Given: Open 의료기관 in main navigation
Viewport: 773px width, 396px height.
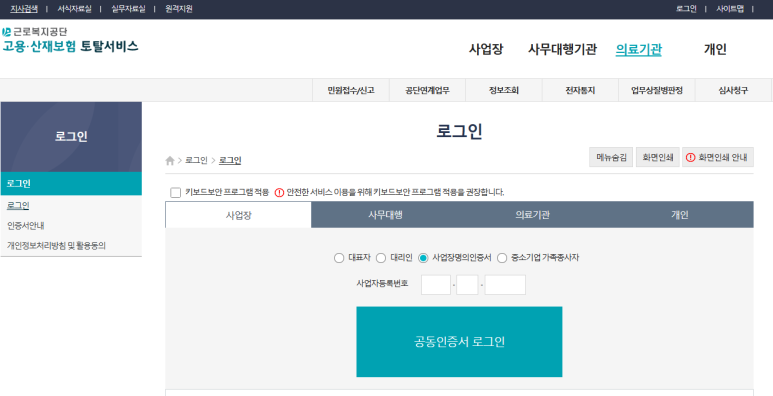Looking at the screenshot, I should (638, 49).
